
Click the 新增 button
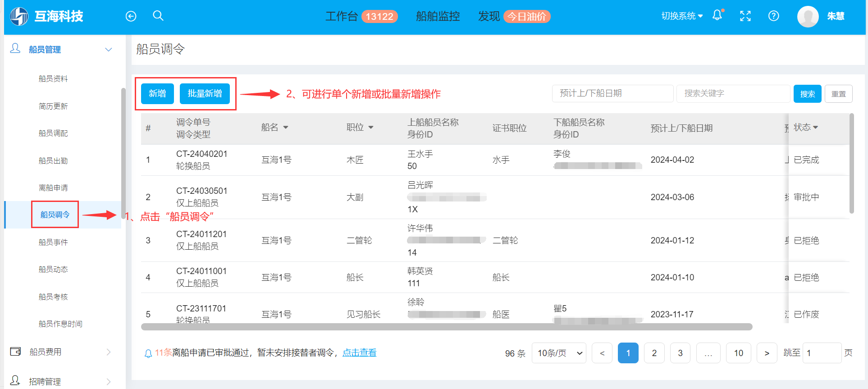point(157,94)
